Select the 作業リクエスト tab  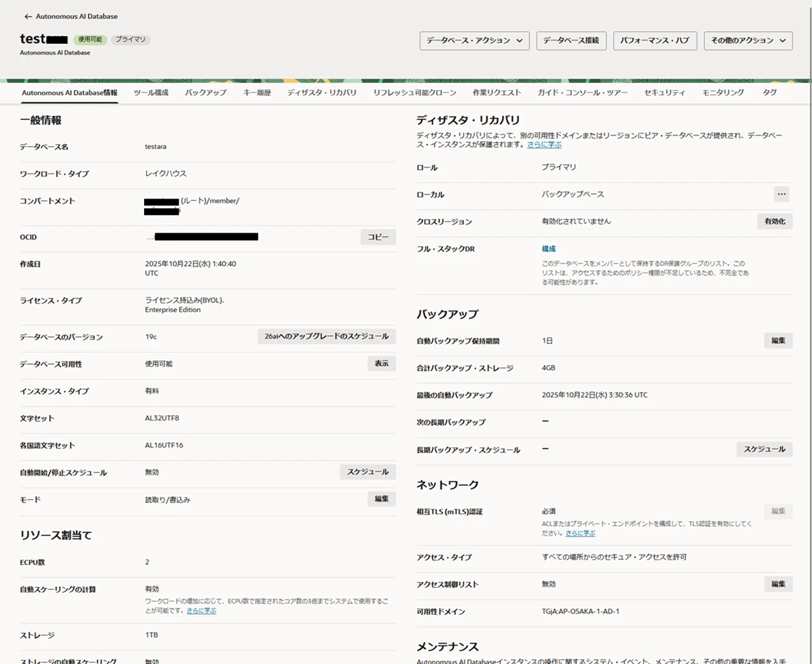(x=497, y=93)
